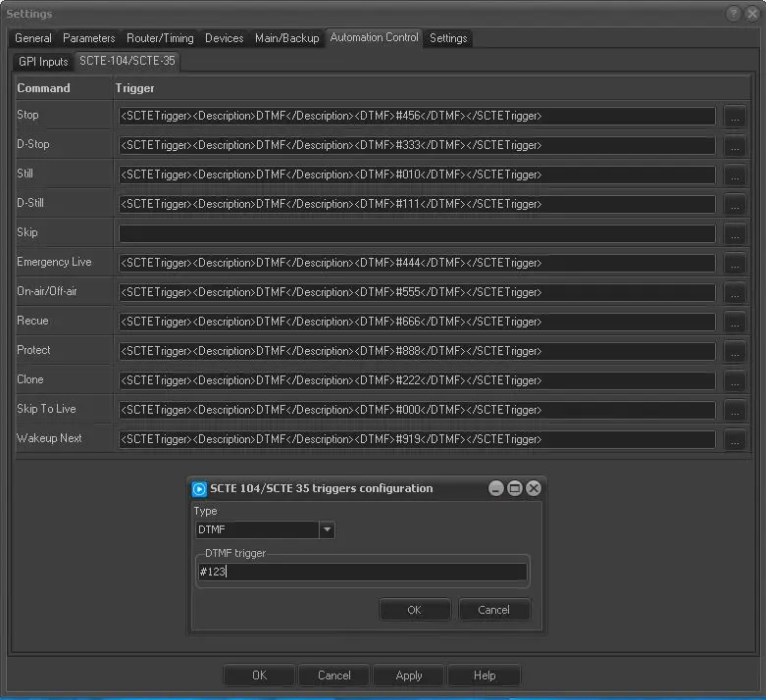Click the DTMF trigger text field

[362, 573]
